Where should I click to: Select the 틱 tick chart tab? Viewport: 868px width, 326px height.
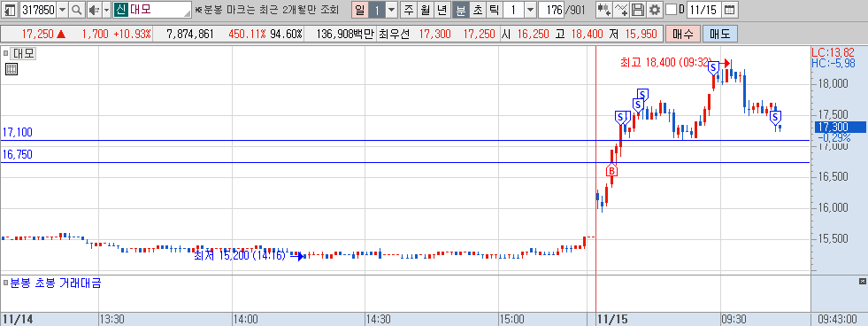495,10
